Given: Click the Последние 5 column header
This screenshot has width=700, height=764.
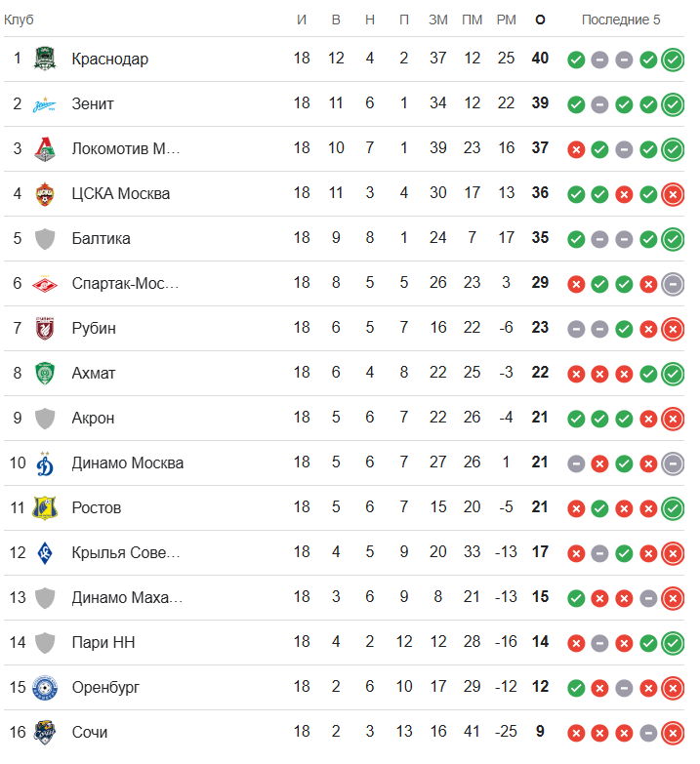Looking at the screenshot, I should click(621, 20).
